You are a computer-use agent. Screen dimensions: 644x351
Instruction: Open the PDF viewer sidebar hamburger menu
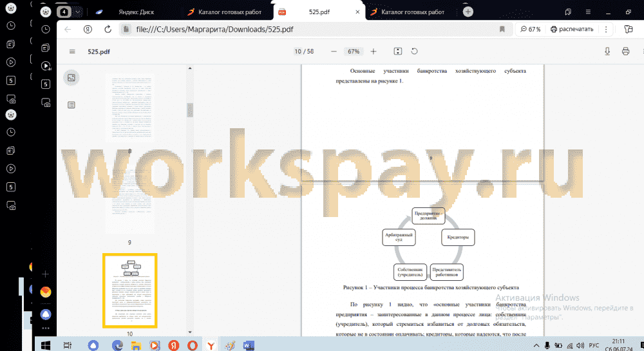tap(72, 52)
